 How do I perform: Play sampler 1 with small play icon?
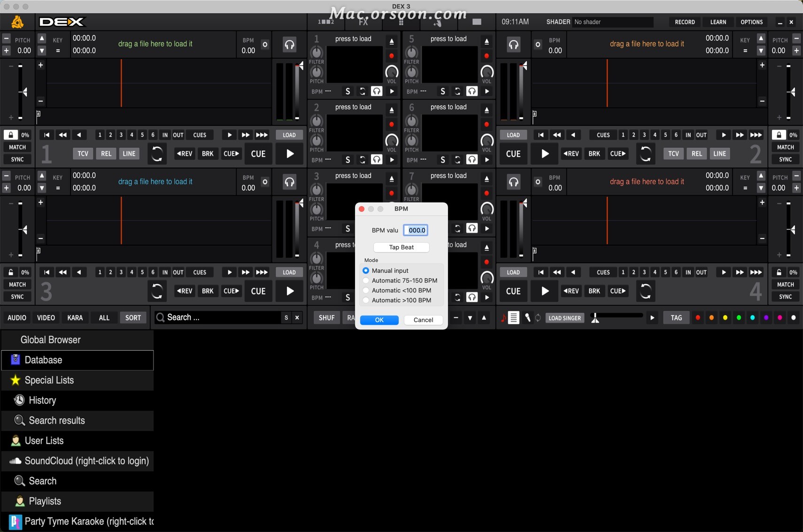coord(392,91)
